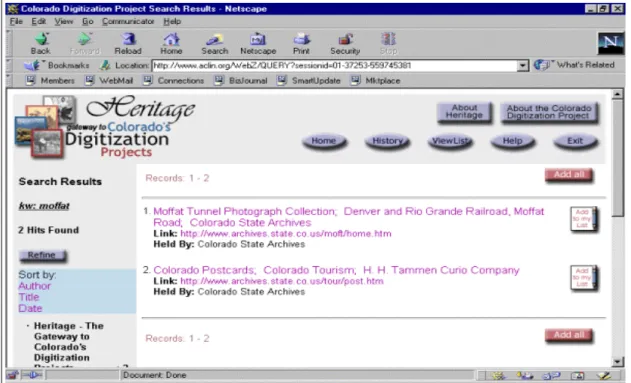Click the '2 Hits Found' text
Image resolution: width=631 pixels, height=383 pixels.
click(x=49, y=230)
